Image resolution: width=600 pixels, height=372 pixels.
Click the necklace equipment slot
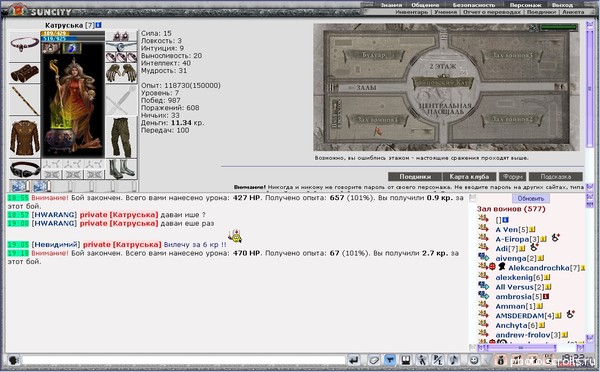(24, 45)
